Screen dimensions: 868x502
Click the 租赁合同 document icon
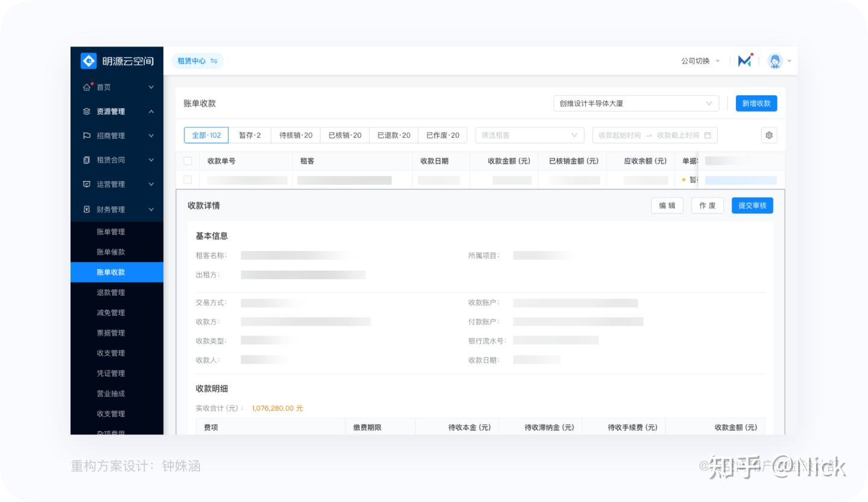[x=87, y=160]
